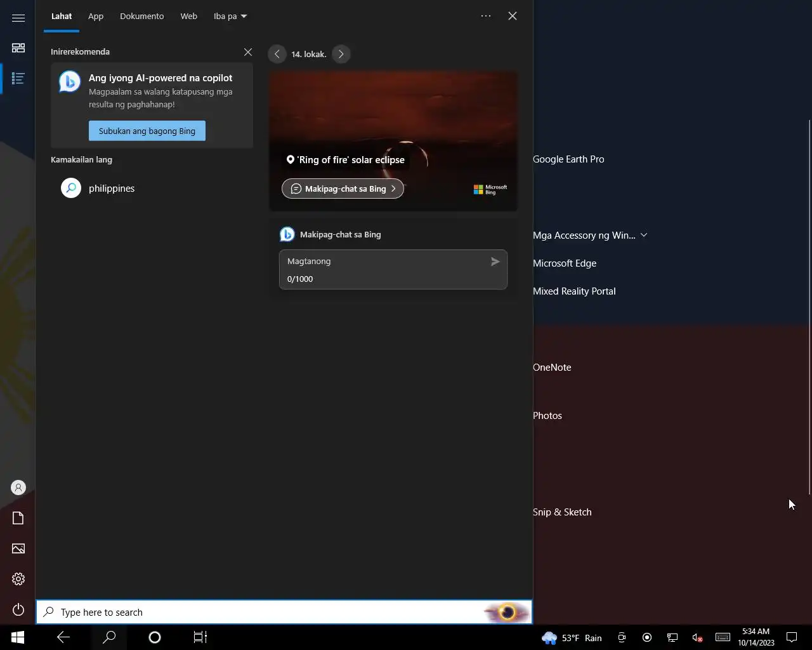This screenshot has width=812, height=650.
Task: Open the search options ellipsis menu
Action: (x=486, y=16)
